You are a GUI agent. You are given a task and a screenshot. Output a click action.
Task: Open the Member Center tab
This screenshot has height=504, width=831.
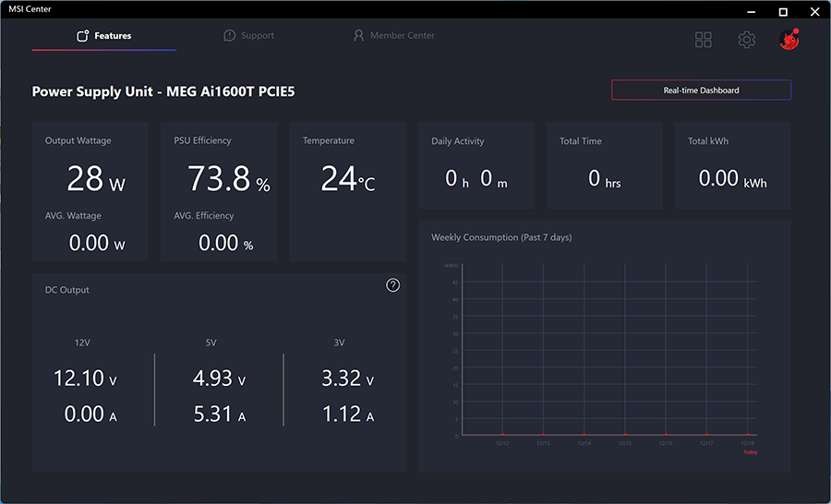click(x=393, y=35)
